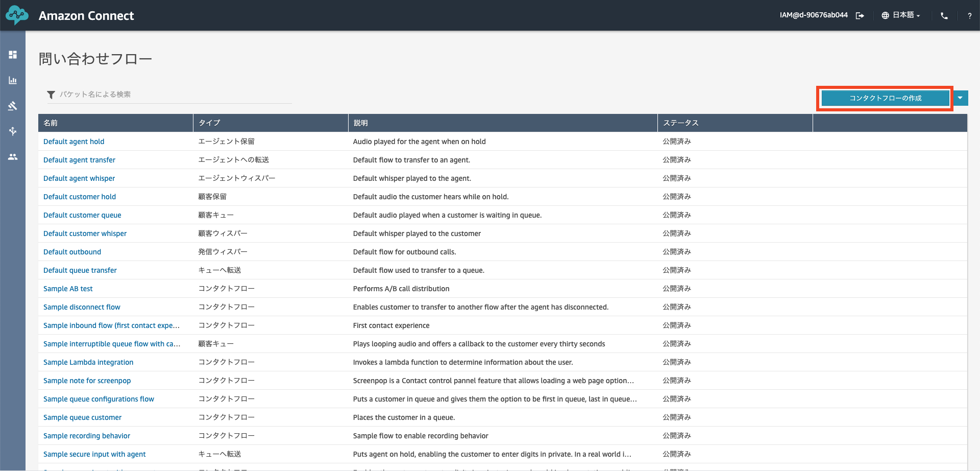Open the Sample note for screenpop flow
The height and width of the screenshot is (471, 980).
click(87, 381)
